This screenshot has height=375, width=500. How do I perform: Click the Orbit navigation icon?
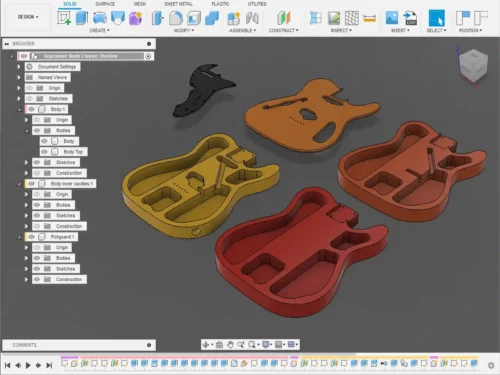(206, 345)
